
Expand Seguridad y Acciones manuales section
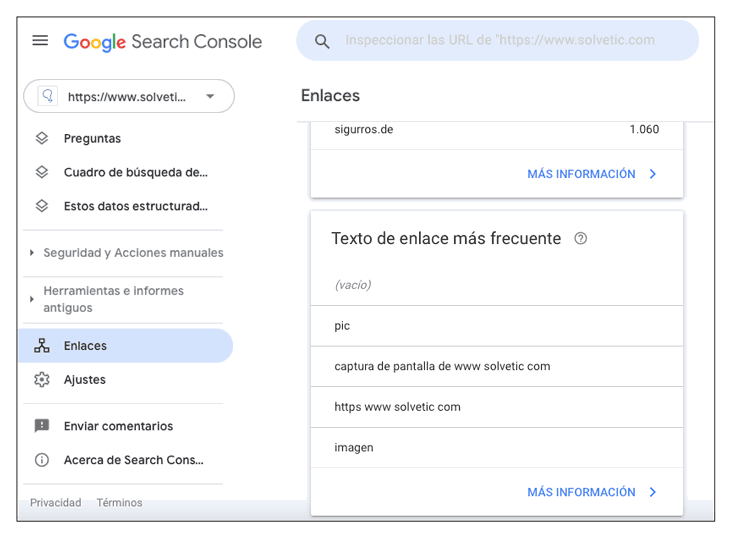pos(32,254)
